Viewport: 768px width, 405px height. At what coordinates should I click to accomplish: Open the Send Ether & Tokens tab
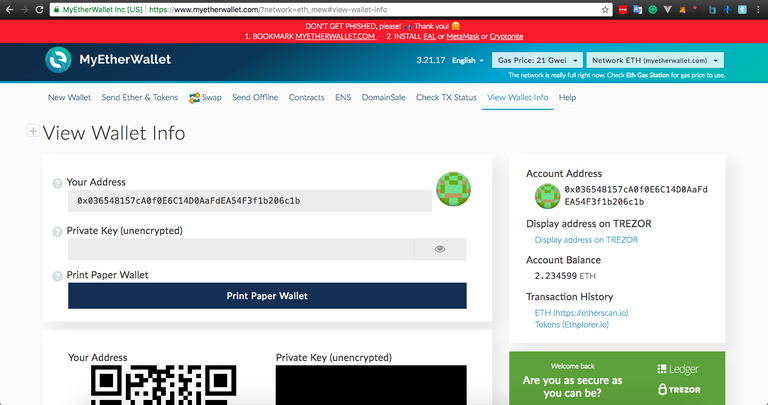click(x=140, y=97)
